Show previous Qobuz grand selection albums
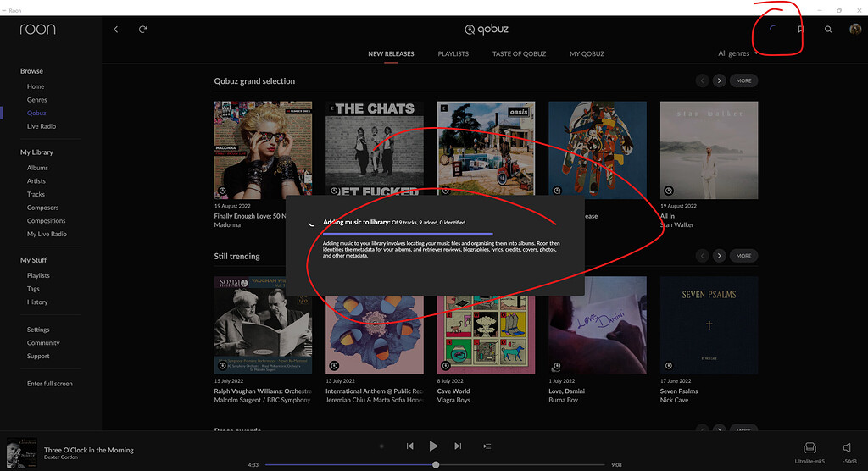The image size is (868, 471). [703, 80]
